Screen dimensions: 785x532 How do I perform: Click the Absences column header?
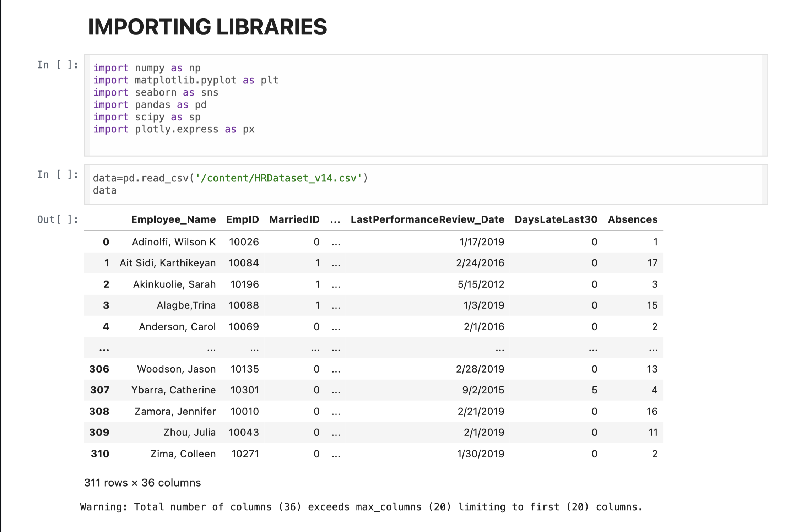point(633,219)
